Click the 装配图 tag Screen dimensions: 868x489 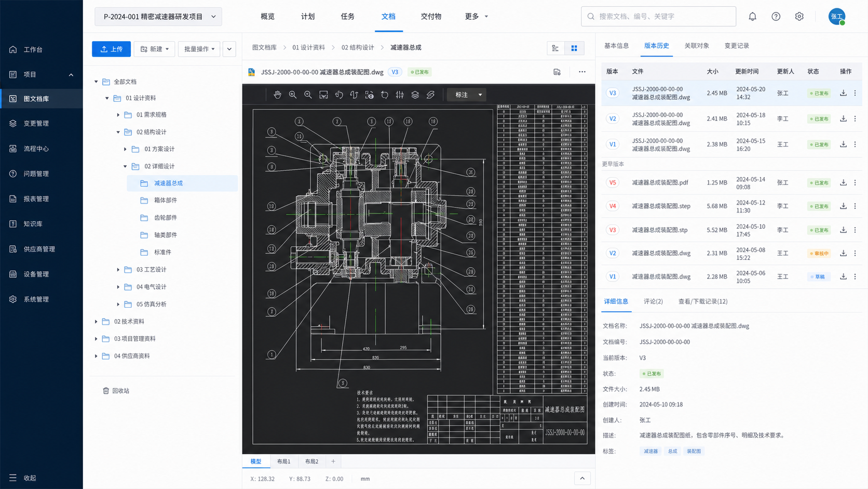pyautogui.click(x=694, y=451)
